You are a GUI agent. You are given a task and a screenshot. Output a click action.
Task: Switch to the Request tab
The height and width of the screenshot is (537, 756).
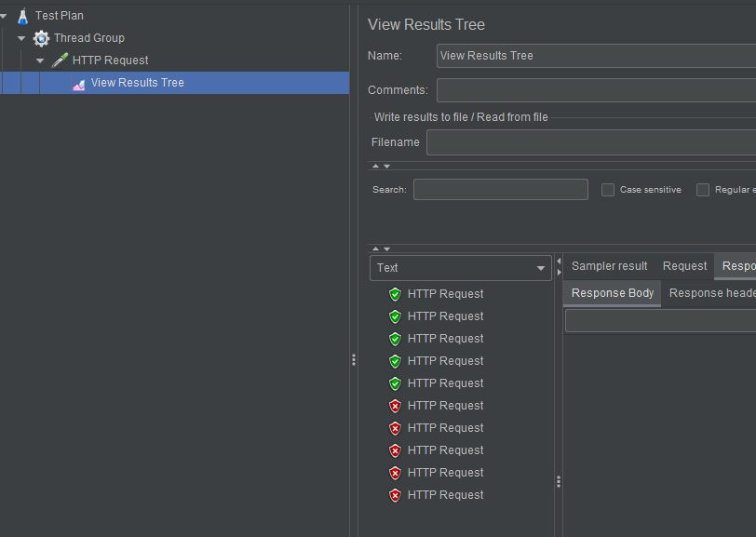click(684, 266)
